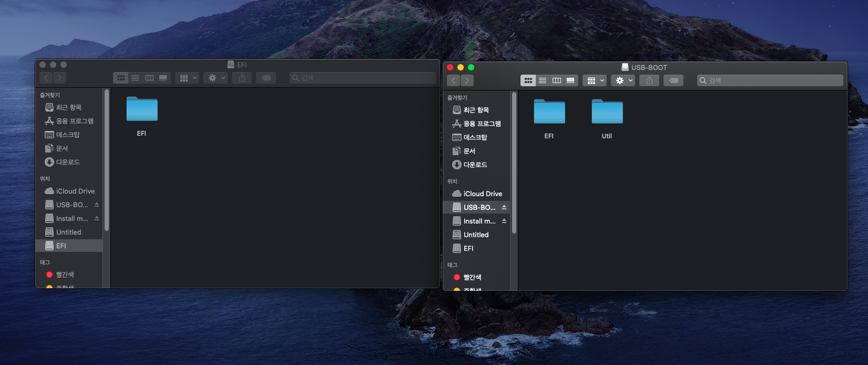Go forward in EFI window
Screen dimensions: 868x365
click(60, 78)
